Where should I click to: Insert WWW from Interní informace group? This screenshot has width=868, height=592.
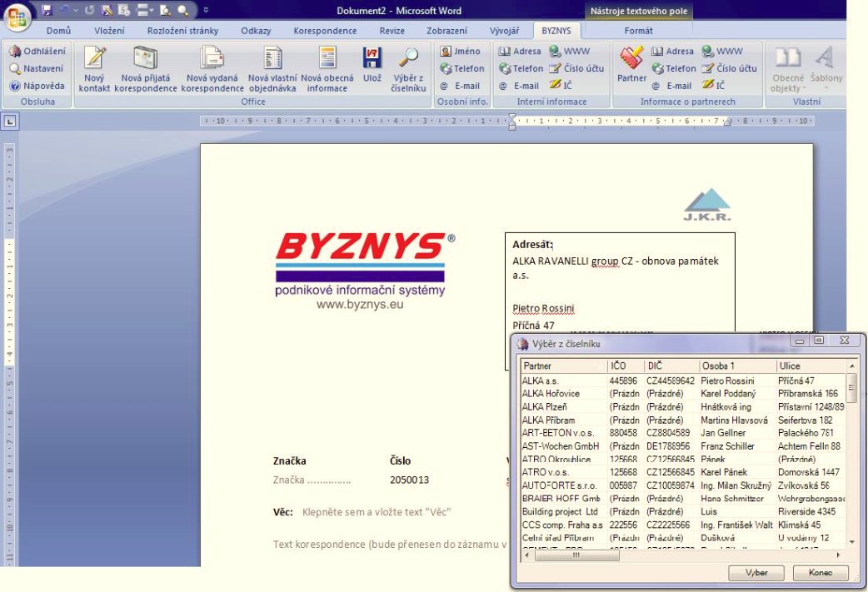569,52
